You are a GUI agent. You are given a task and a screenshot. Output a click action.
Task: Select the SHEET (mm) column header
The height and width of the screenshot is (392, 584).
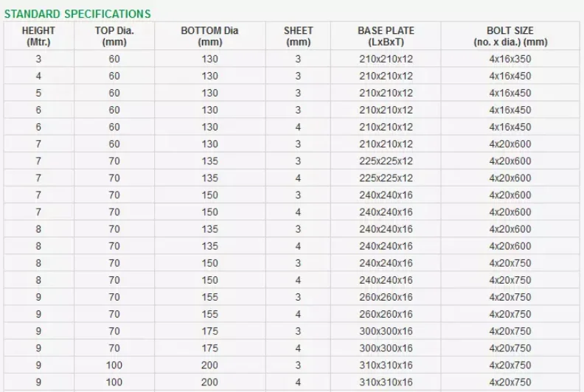(298, 36)
